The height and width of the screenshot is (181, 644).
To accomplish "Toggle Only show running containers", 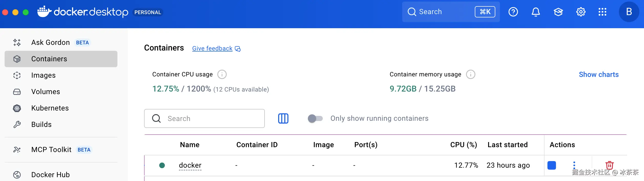I will [x=315, y=118].
